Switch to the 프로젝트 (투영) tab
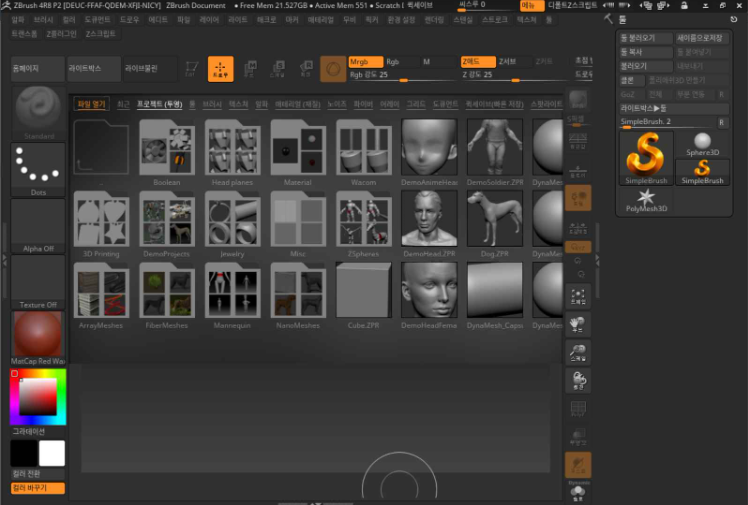The width and height of the screenshot is (748, 505). (x=160, y=103)
